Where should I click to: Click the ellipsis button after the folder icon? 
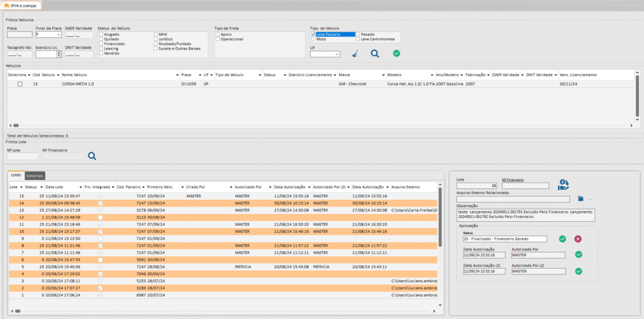click(x=591, y=199)
